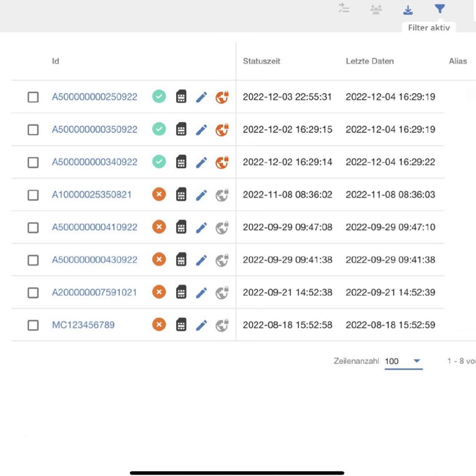
Task: Open SIM card icon for A500000000410922
Action: pos(181,227)
